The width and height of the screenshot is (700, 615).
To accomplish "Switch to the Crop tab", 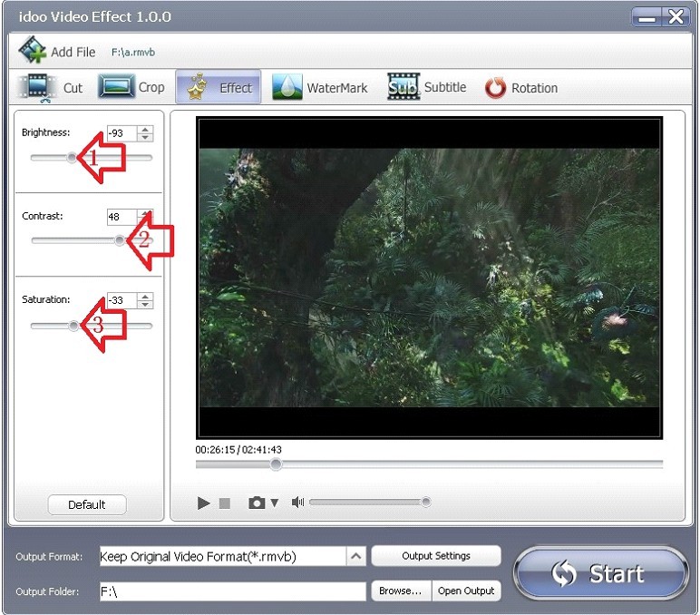I will (x=131, y=87).
